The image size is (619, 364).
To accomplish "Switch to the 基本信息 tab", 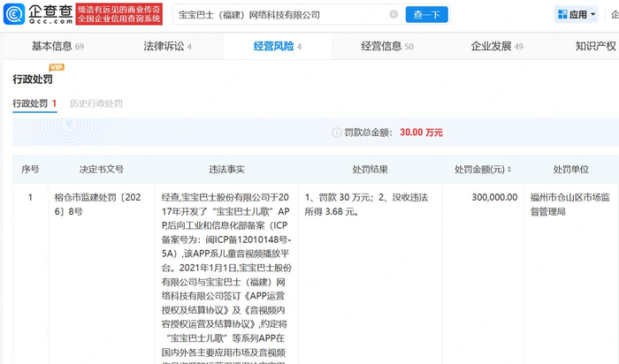I will (57, 46).
